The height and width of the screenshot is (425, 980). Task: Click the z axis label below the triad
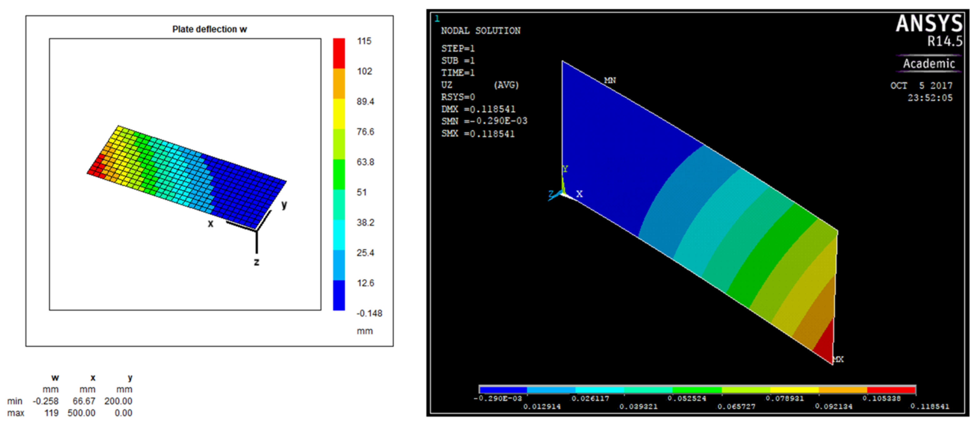pos(257,262)
